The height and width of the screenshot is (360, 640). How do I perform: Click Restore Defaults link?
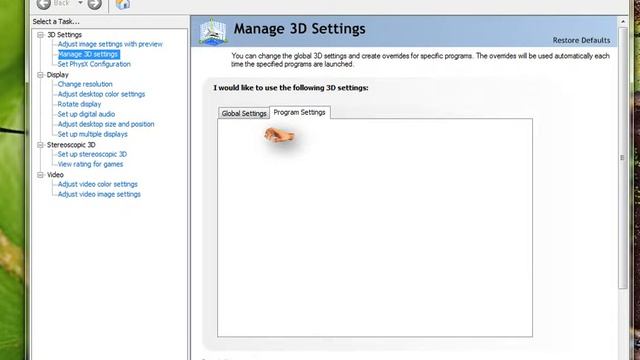581,40
